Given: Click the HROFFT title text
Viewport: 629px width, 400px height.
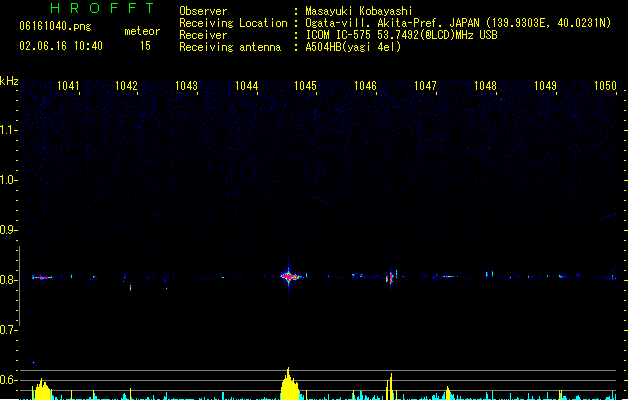Looking at the screenshot, I should (103, 8).
